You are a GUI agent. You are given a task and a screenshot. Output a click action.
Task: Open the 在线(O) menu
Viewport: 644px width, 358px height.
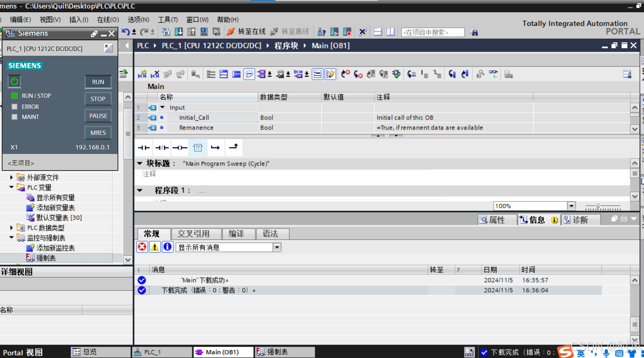click(108, 20)
